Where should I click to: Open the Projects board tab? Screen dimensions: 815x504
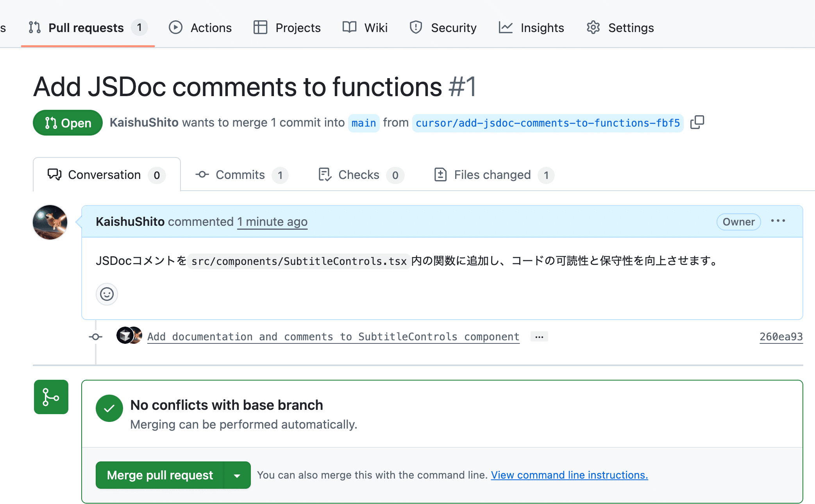coord(287,28)
